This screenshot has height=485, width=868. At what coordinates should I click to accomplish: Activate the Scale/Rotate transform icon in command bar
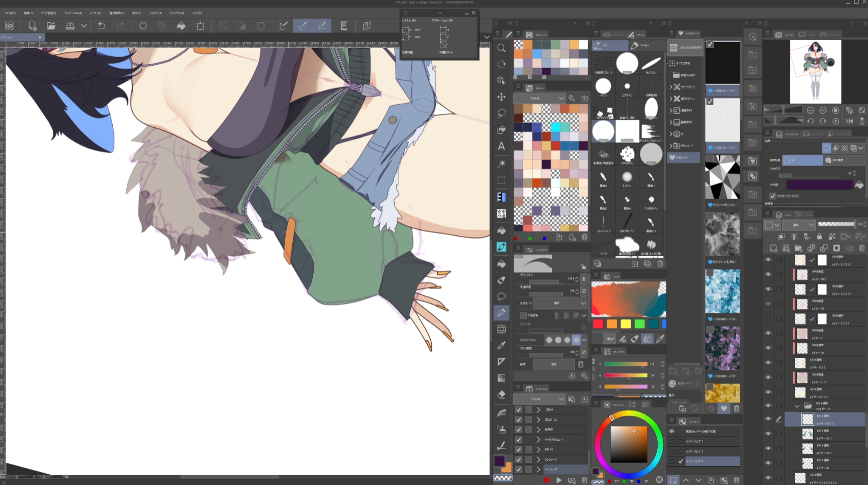click(x=200, y=25)
